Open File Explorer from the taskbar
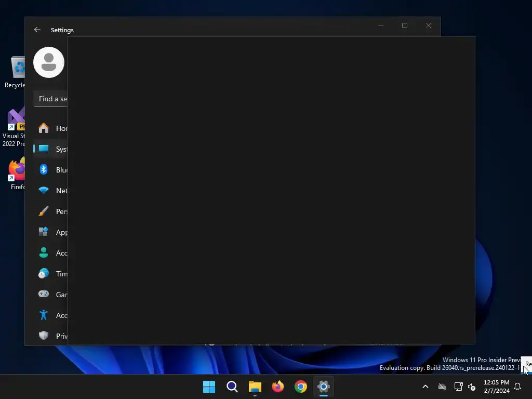The width and height of the screenshot is (532, 399). [255, 387]
